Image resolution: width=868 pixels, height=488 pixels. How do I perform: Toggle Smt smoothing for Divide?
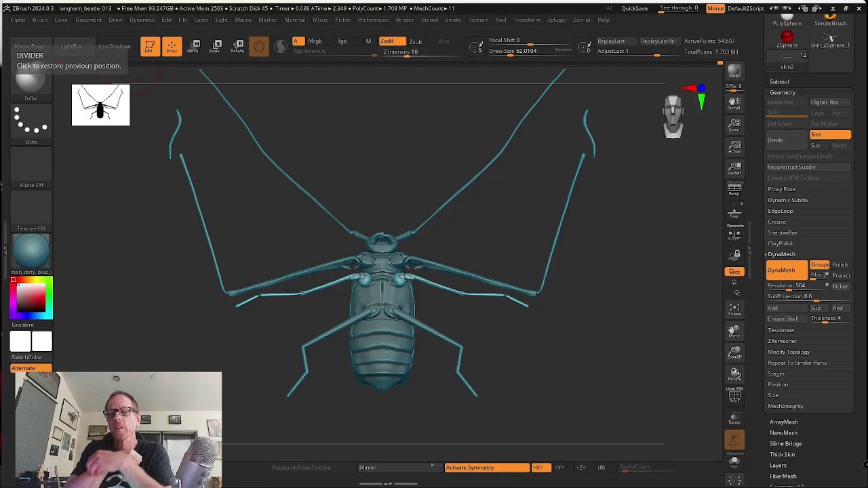click(x=829, y=135)
